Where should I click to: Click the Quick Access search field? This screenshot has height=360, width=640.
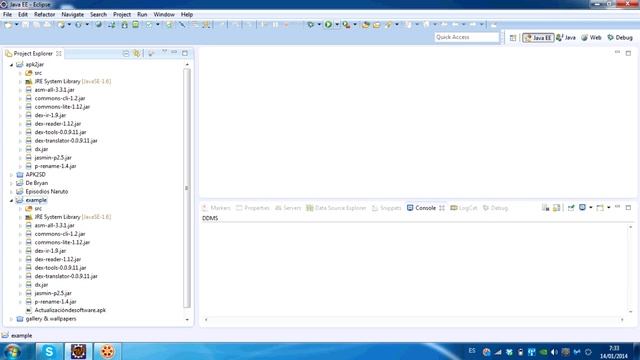click(467, 37)
